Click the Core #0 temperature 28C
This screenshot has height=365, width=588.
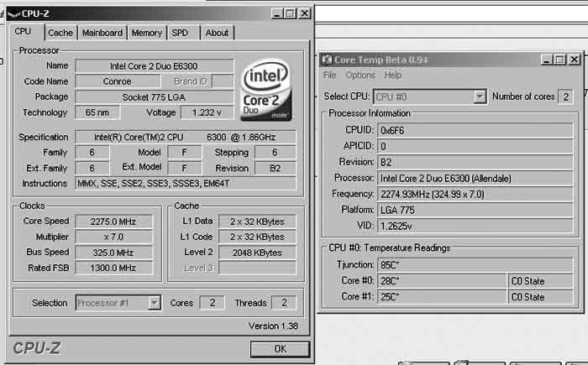[x=442, y=281]
